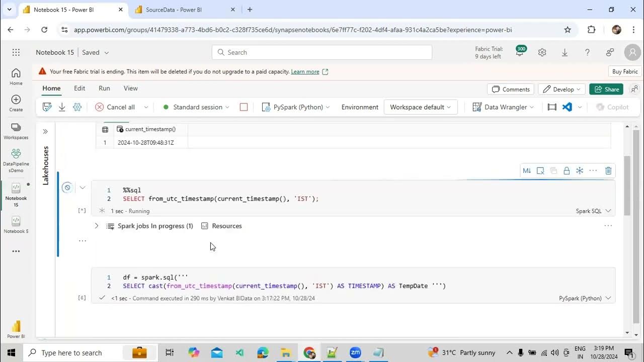Open the feedback icon in header

(x=610, y=52)
